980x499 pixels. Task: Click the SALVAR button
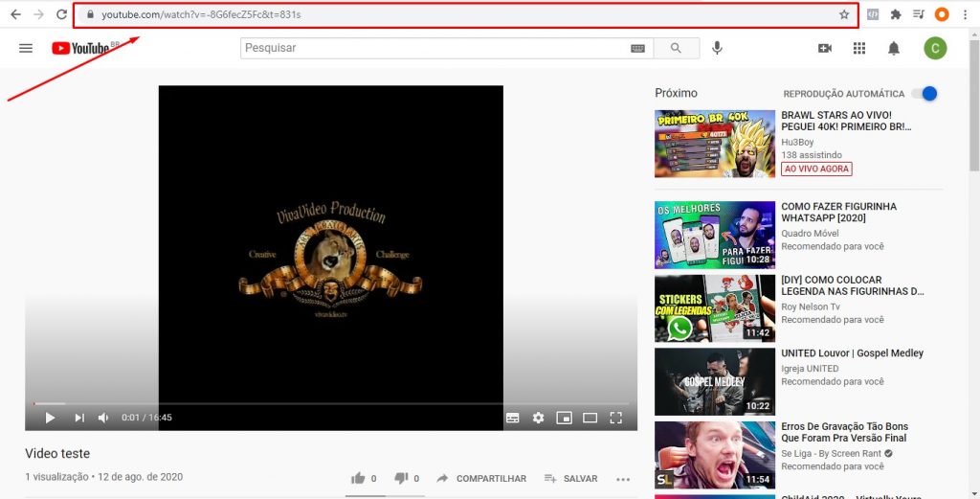coord(570,478)
